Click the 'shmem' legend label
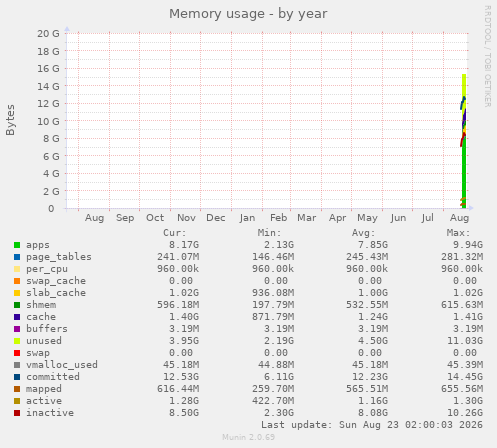 (x=41, y=305)
